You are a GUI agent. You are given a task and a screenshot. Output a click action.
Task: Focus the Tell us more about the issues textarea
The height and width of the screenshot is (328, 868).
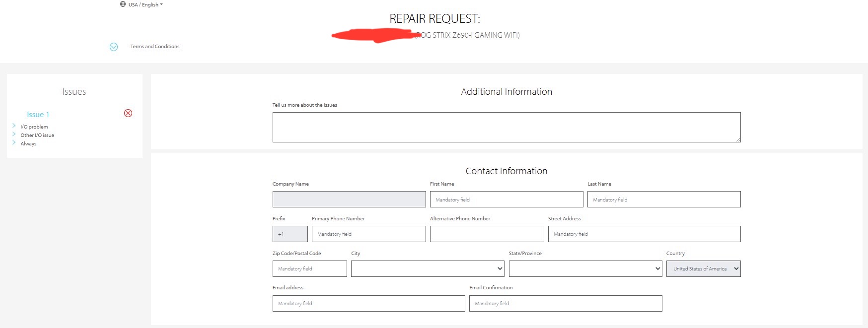click(x=506, y=127)
